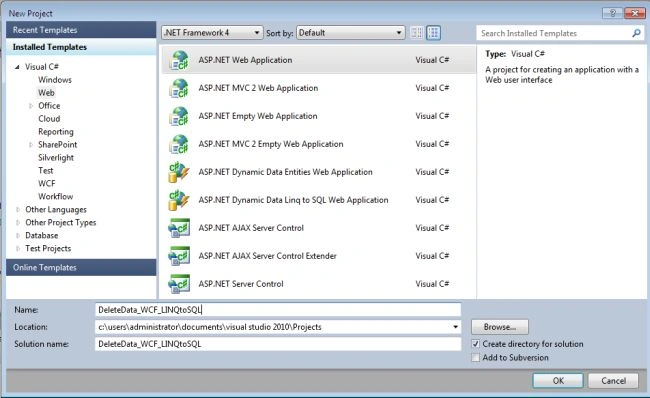The image size is (650, 398).
Task: Click the ASP.NET AJAX Server Control icon
Action: [179, 228]
